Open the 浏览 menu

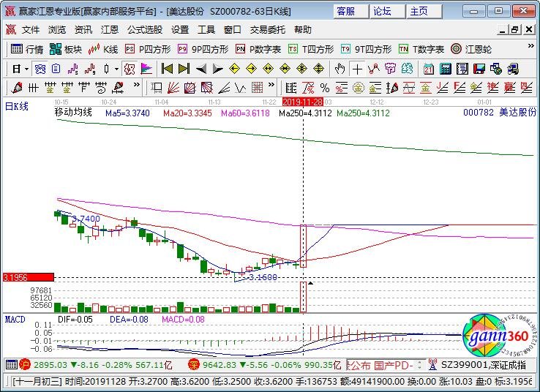pos(57,30)
